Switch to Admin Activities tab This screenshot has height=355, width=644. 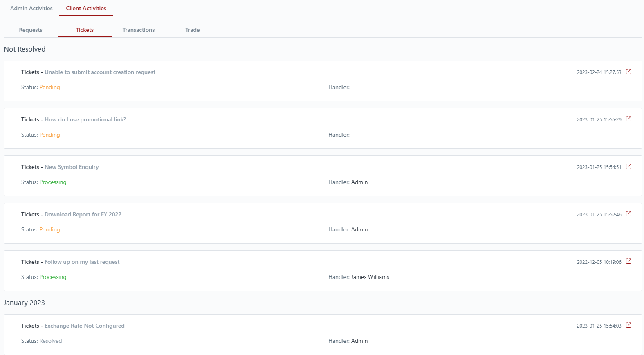(x=31, y=8)
